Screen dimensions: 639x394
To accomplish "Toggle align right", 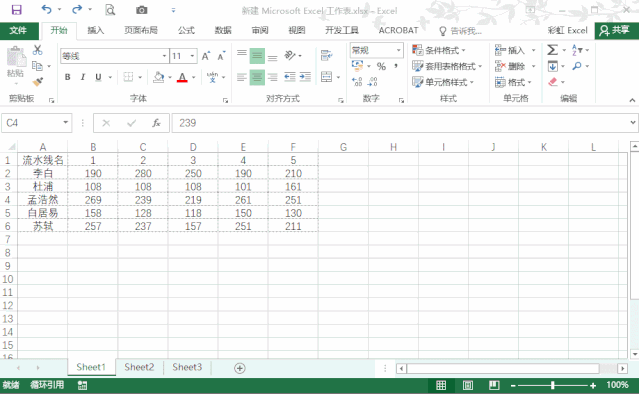I will point(273,77).
